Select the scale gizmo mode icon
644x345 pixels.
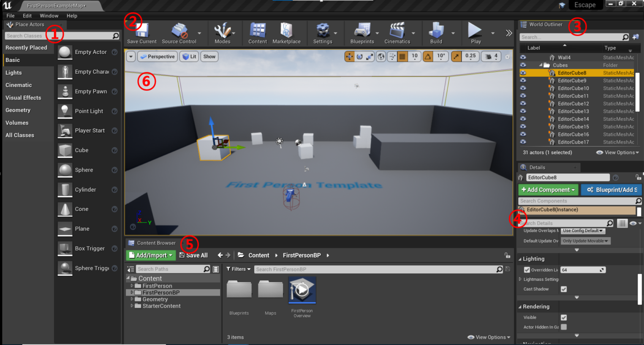pos(370,57)
